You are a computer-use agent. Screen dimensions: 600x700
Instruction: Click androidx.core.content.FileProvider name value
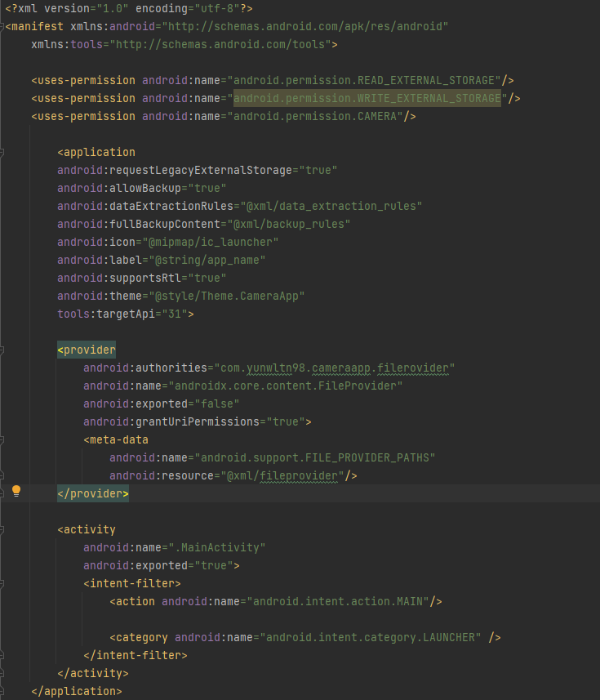point(286,386)
